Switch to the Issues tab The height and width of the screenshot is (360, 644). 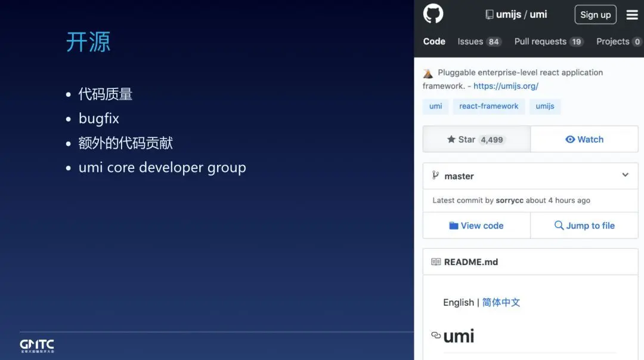point(479,42)
